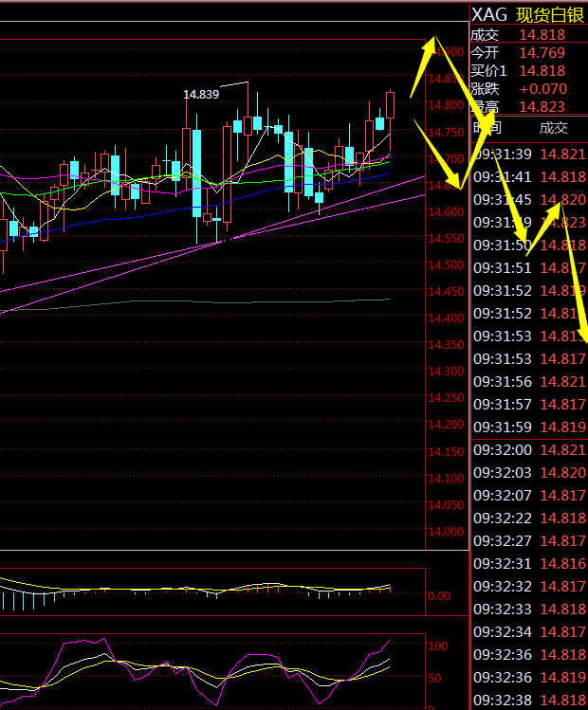Click the 09:32:03 tick row
Viewport: 588px width, 710px height.
tap(529, 473)
